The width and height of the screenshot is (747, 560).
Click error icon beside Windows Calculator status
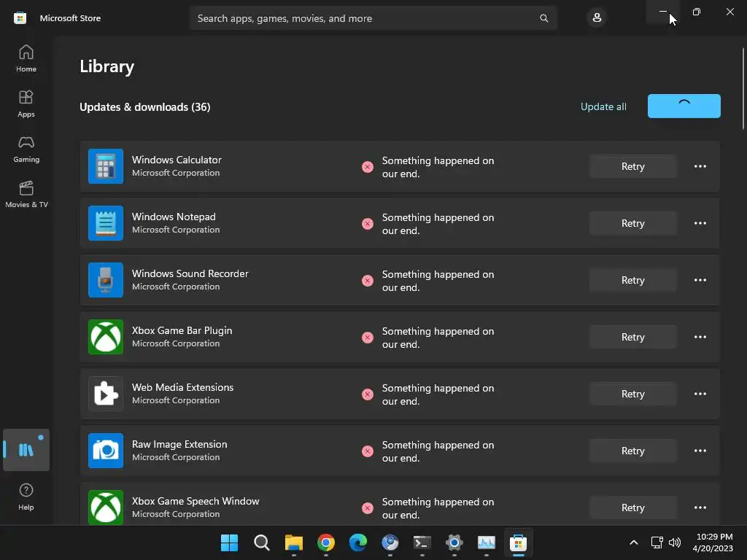coord(368,167)
